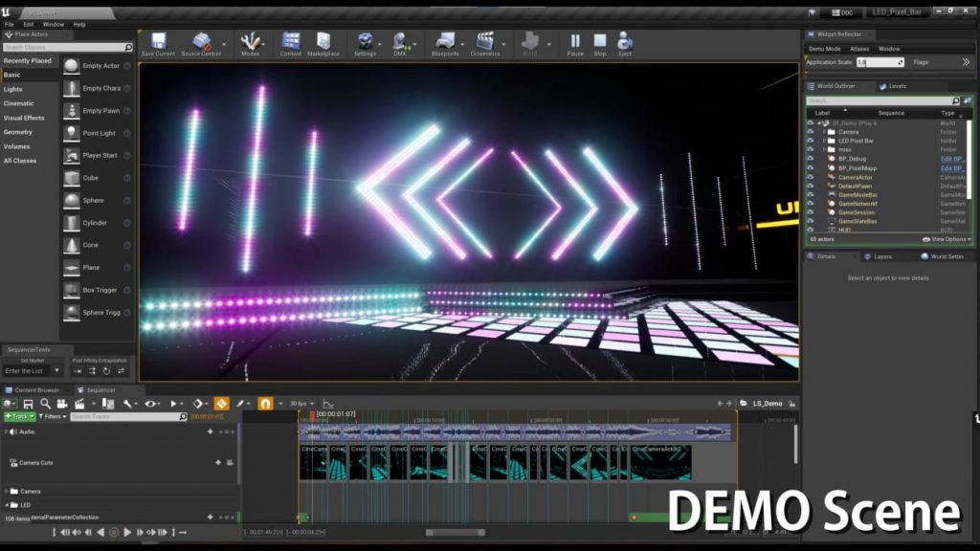Open the green Track add dropdown
The width and height of the screenshot is (980, 551).
pyautogui.click(x=19, y=417)
